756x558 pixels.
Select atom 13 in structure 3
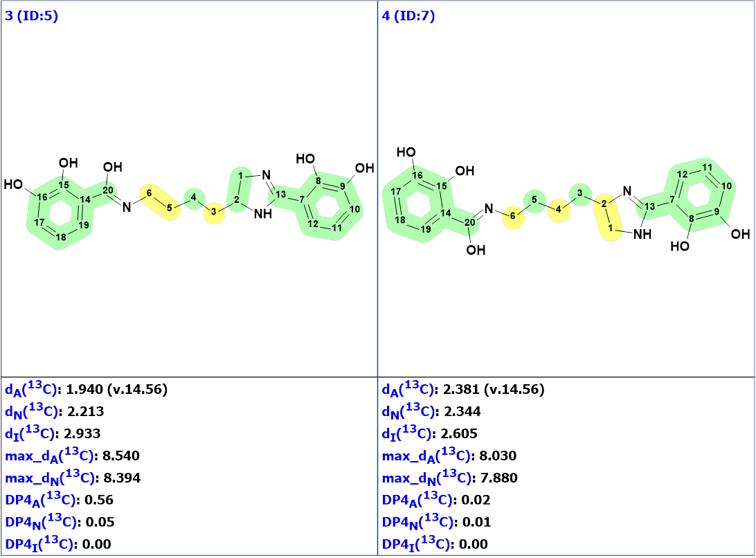coord(280,194)
